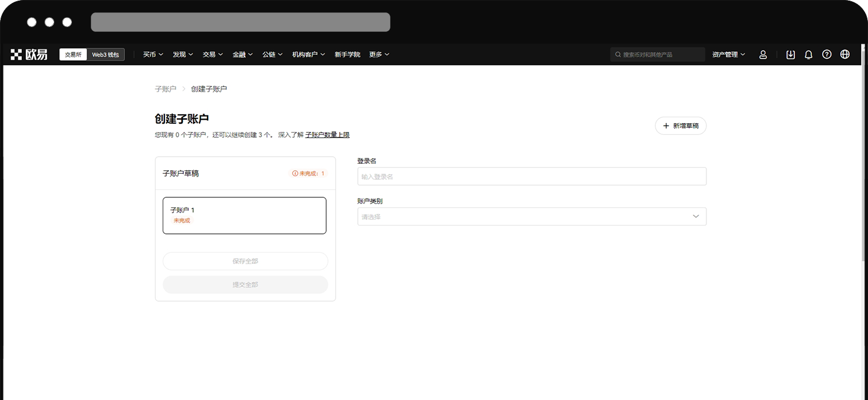Expand the 账户类别 dropdown
The height and width of the screenshot is (400, 868).
(531, 216)
